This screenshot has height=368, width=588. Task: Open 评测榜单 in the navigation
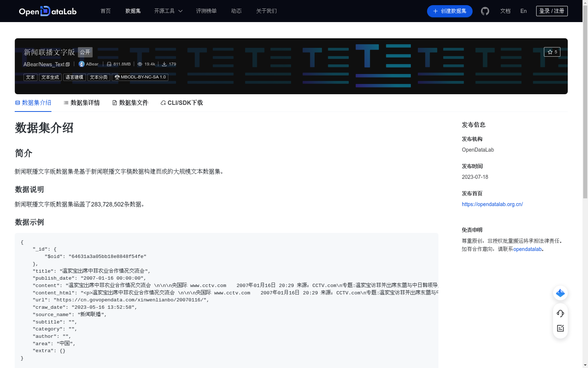[207, 11]
